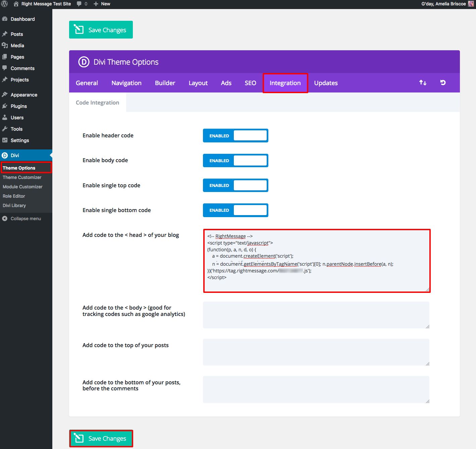Open the General tab

click(87, 83)
